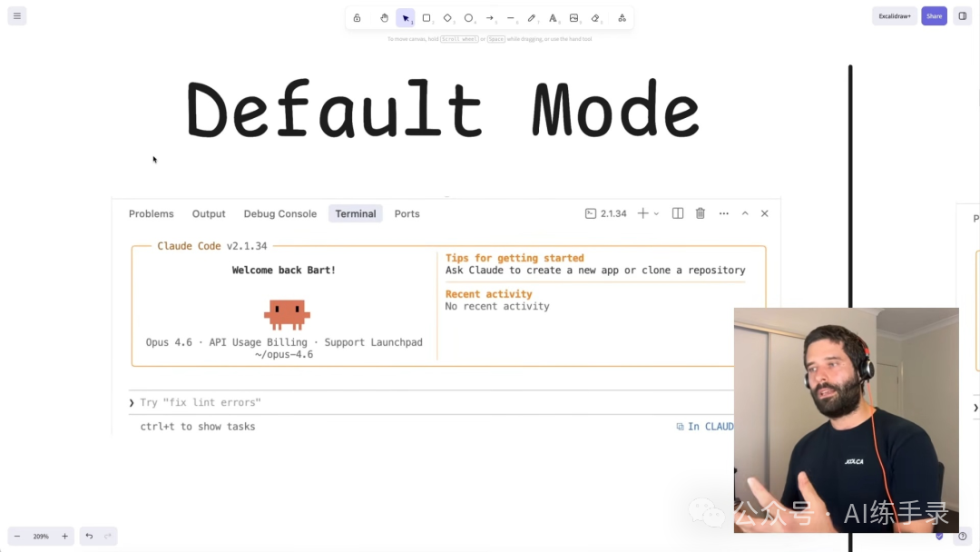Select the Ellipse tool
Image resolution: width=980 pixels, height=552 pixels.
tap(469, 18)
